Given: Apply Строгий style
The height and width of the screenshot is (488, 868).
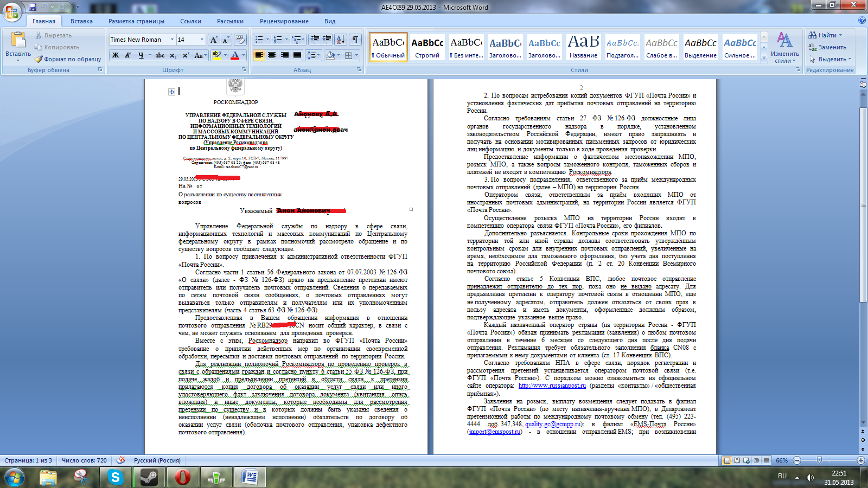Looking at the screenshot, I should click(x=427, y=47).
